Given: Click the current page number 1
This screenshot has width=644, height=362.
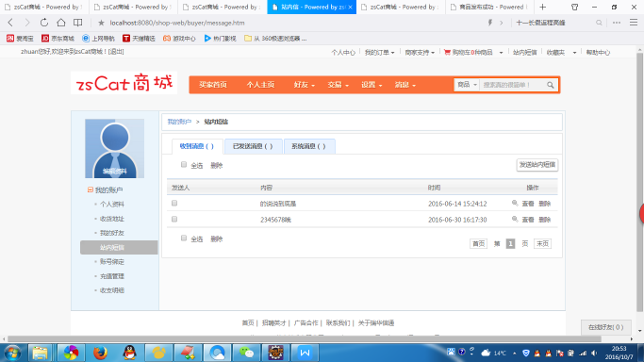Looking at the screenshot, I should click(510, 243).
